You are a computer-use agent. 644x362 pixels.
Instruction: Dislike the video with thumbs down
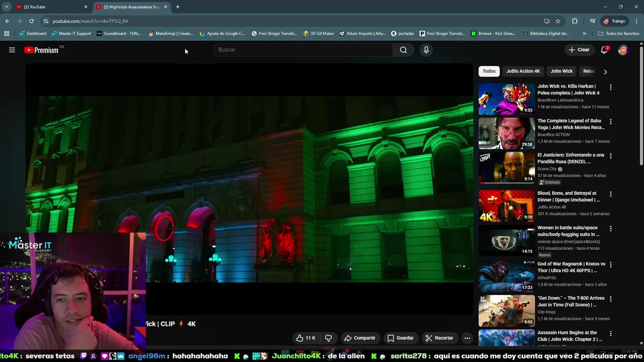point(329,338)
